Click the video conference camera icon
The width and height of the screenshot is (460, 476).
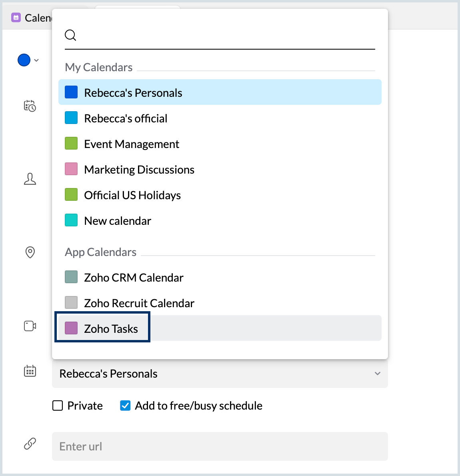coord(30,326)
